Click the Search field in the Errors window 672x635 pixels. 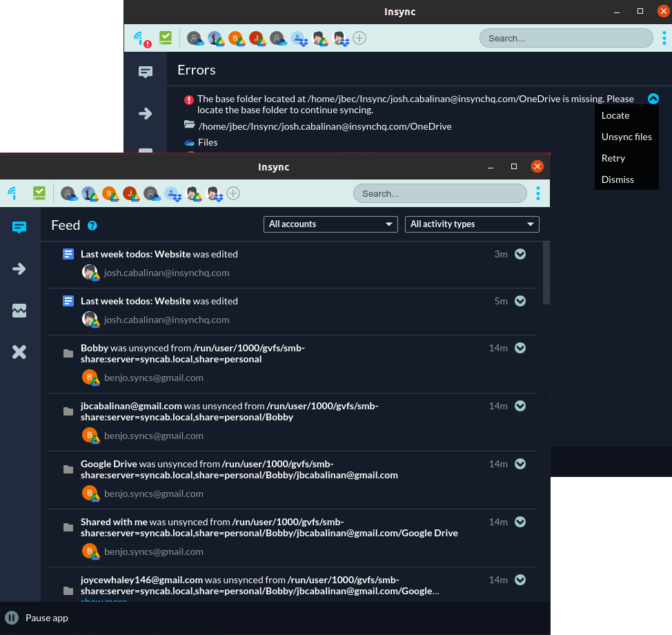[x=566, y=38]
